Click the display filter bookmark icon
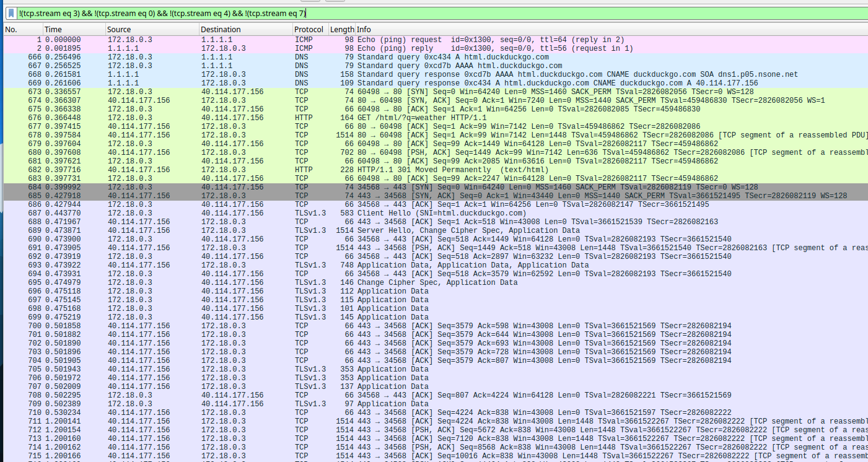868x462 pixels. click(11, 13)
